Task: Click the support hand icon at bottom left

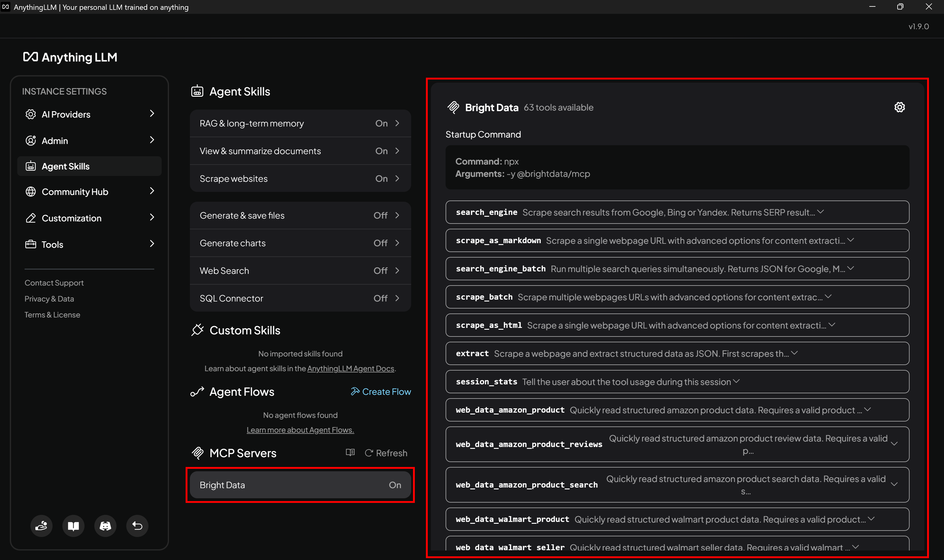Action: click(x=41, y=526)
